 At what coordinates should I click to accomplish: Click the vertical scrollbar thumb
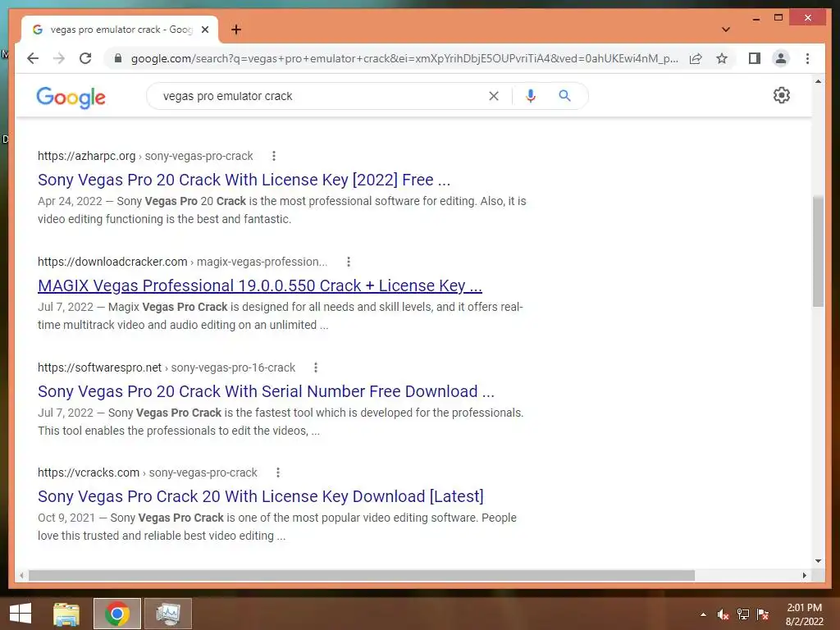[818, 251]
